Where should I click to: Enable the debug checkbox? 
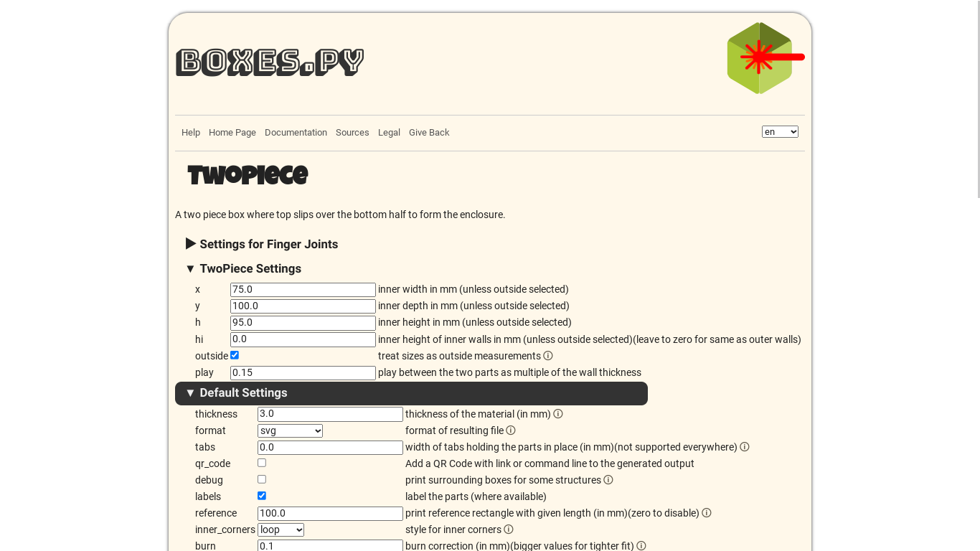tap(262, 479)
